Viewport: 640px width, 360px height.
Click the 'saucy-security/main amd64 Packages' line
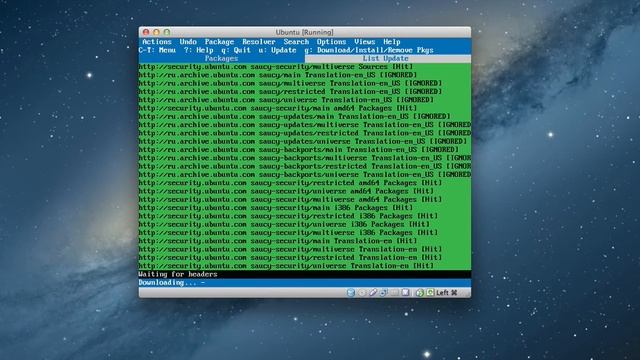tap(278, 108)
